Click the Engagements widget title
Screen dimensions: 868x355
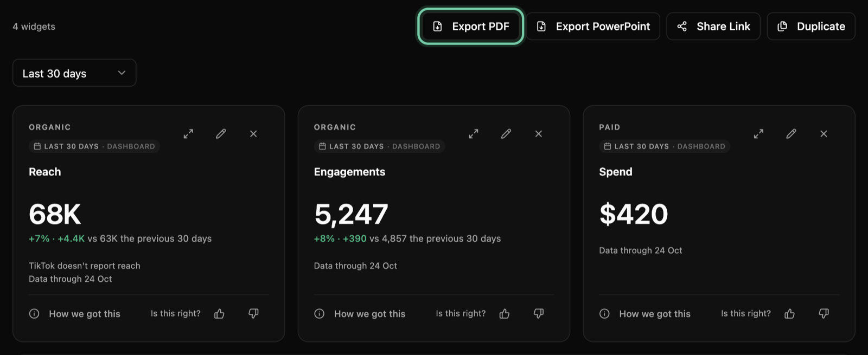coord(350,172)
